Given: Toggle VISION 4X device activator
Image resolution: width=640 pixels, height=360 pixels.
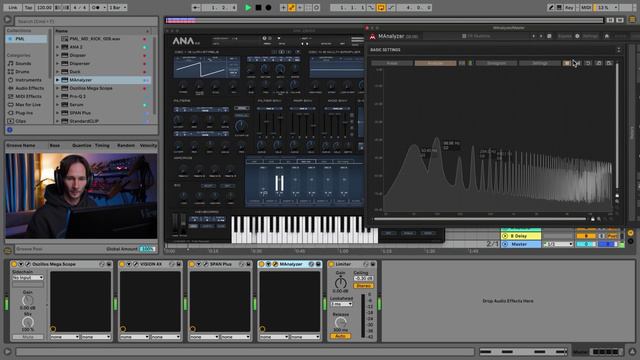Looking at the screenshot, I should pos(122,264).
